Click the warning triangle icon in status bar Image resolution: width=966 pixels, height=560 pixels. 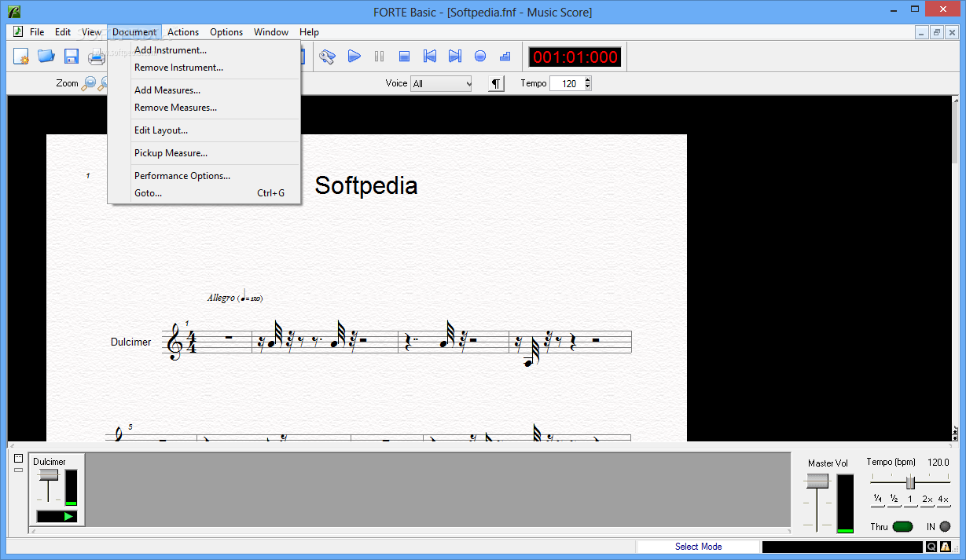point(944,547)
